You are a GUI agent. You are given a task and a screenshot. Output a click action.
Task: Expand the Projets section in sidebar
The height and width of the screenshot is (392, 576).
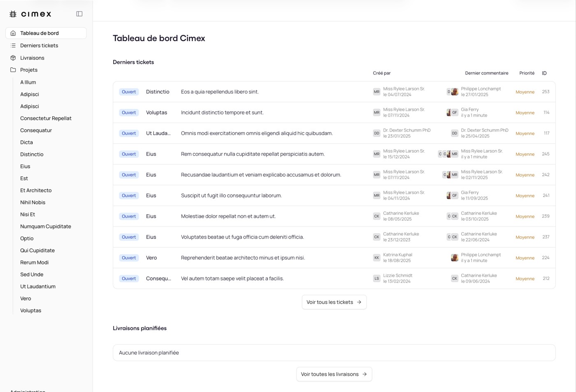(29, 70)
